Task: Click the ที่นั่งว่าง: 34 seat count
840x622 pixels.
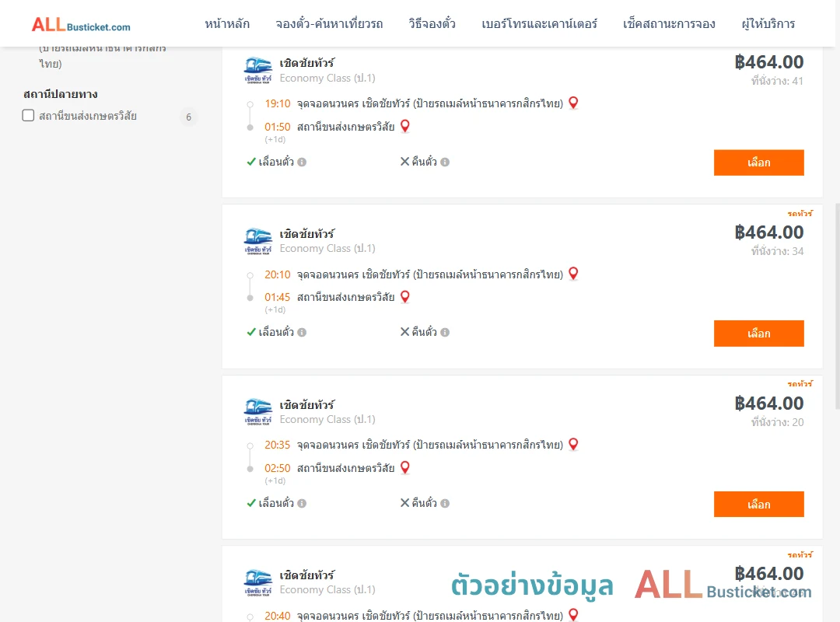Action: pyautogui.click(x=777, y=251)
